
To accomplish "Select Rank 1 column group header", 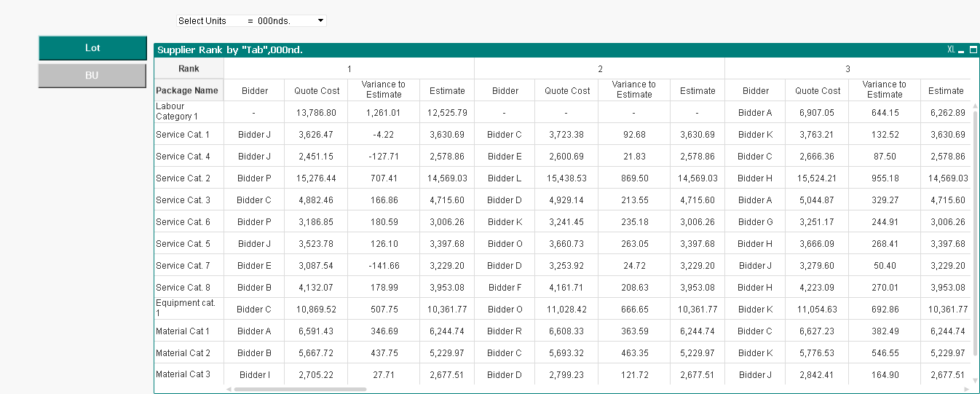I will click(349, 68).
